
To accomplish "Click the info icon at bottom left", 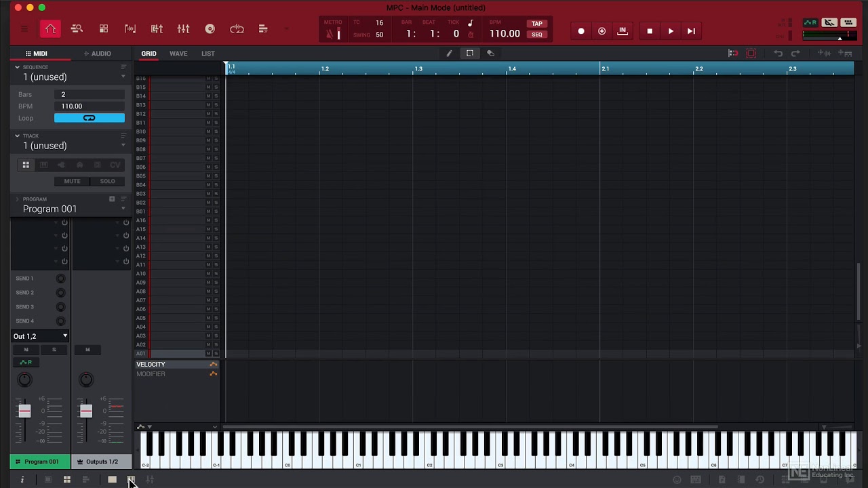I will pos(22,480).
